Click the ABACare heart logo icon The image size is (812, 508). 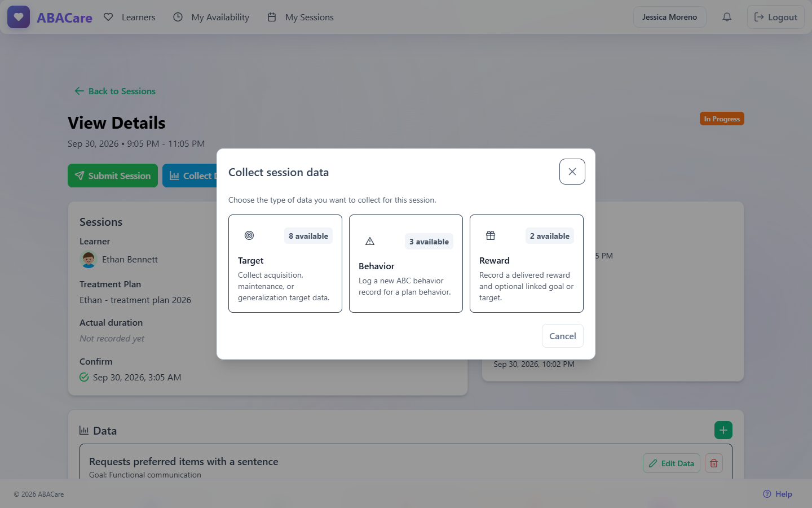click(19, 17)
